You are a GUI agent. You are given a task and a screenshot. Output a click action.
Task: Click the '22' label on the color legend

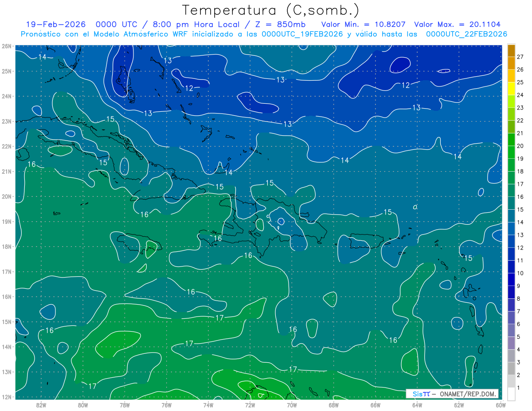[x=520, y=121]
